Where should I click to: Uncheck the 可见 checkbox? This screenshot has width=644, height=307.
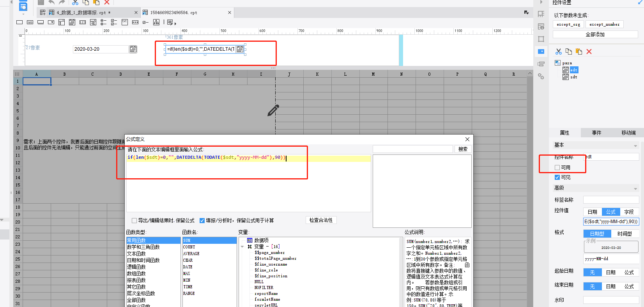pos(557,177)
